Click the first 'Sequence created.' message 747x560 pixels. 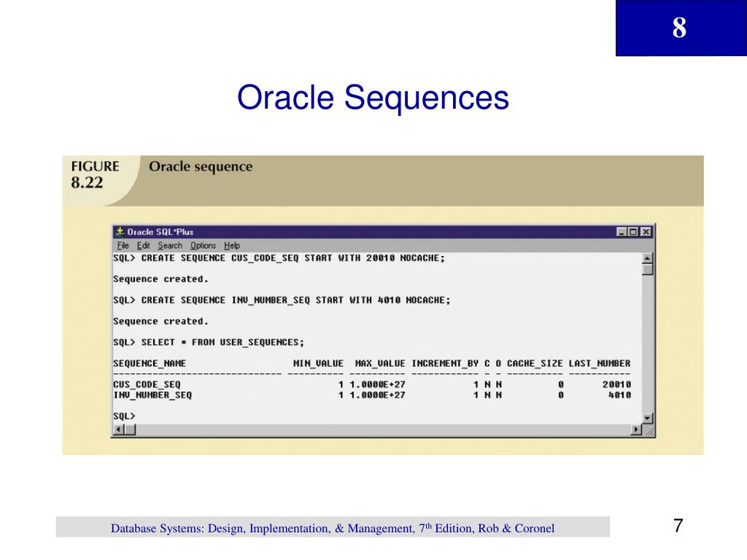(x=160, y=279)
